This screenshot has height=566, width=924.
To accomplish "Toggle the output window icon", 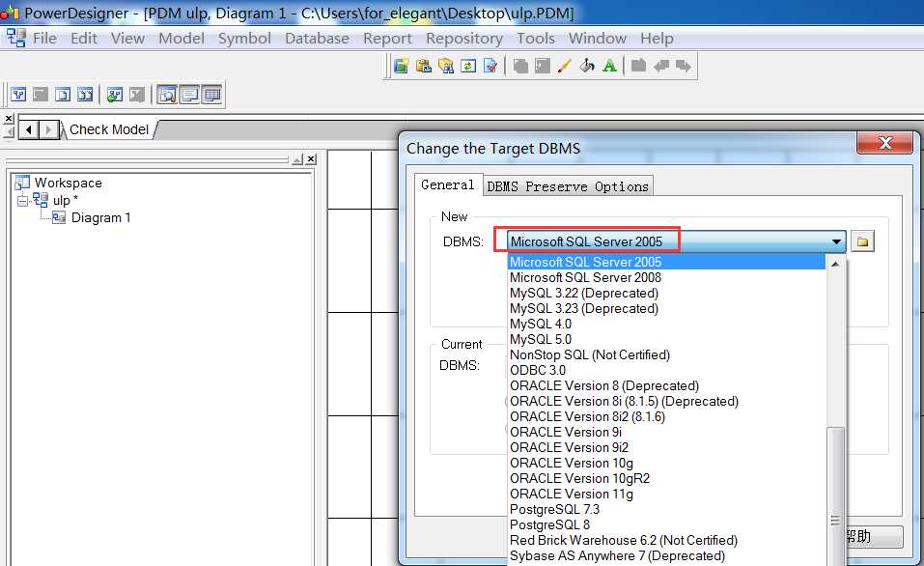I will pyautogui.click(x=190, y=95).
